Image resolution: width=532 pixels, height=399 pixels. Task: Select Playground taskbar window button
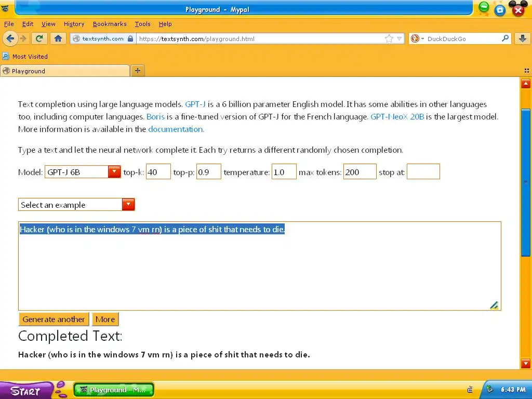pos(114,390)
